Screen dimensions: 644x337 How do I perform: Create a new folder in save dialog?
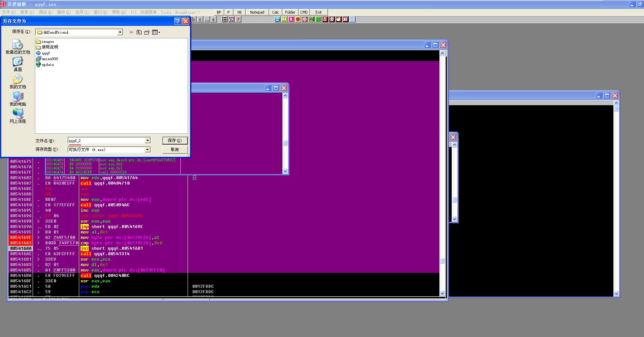(x=147, y=32)
